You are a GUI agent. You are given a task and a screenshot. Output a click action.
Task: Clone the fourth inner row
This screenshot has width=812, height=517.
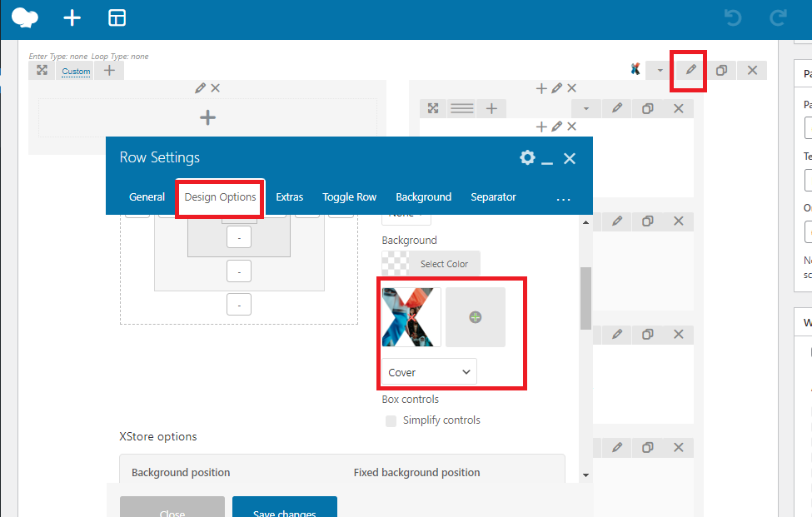click(x=647, y=447)
